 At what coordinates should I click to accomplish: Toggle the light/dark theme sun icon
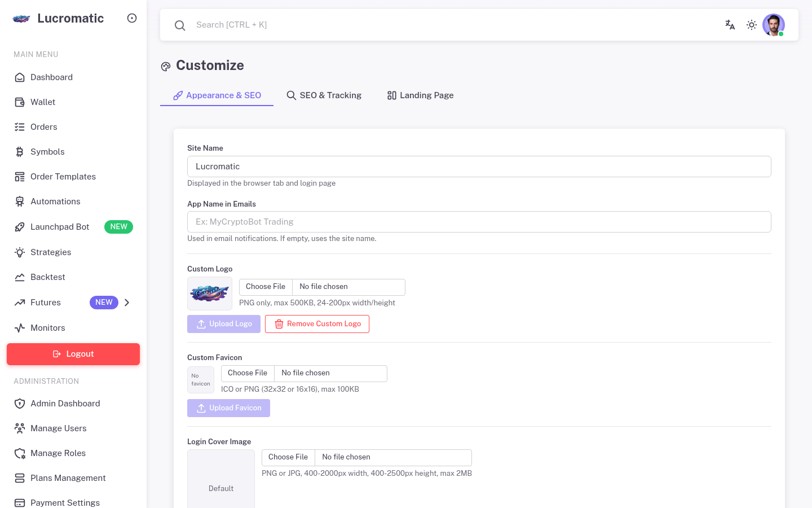(752, 25)
